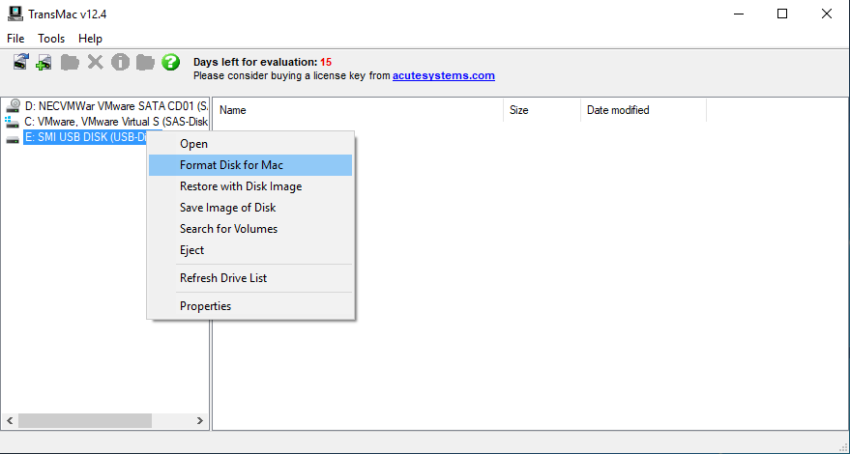The image size is (850, 454).
Task: Sort by the Name column header
Action: (358, 110)
